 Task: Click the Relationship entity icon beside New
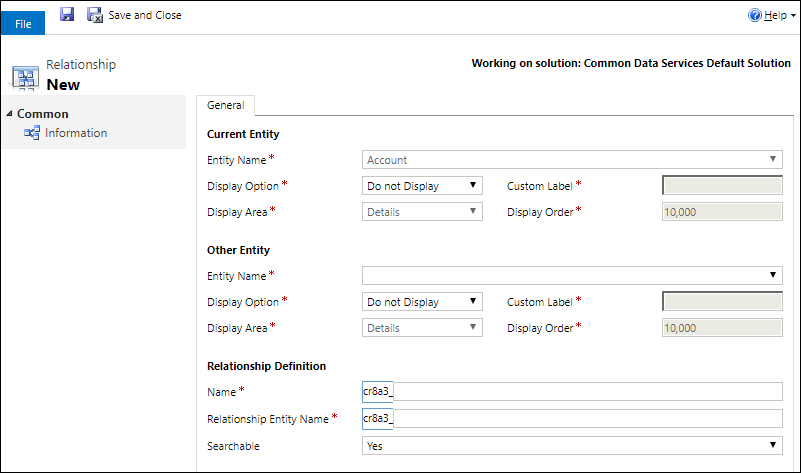coord(25,78)
